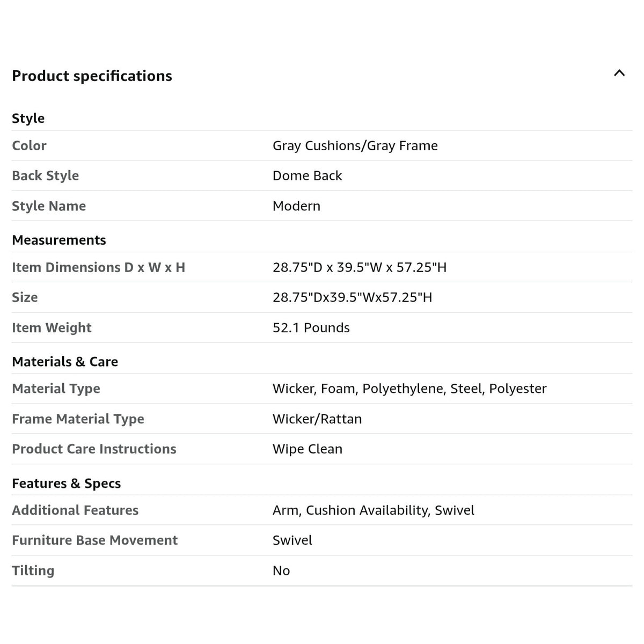Select the Color row label

coord(29,145)
